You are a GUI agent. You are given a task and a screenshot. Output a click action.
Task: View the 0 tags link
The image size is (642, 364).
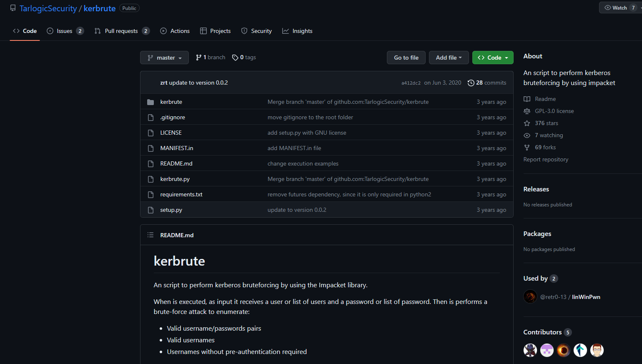coord(244,58)
